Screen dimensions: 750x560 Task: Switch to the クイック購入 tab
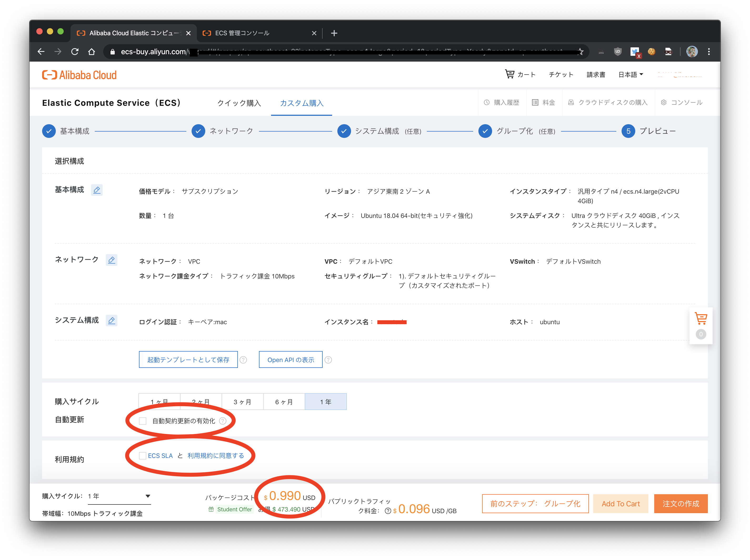click(239, 103)
